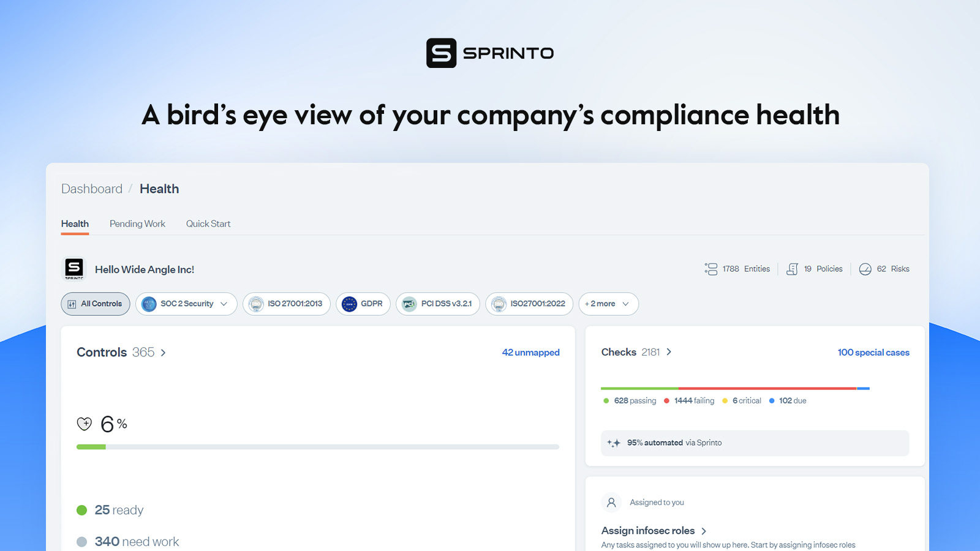Click the Assigned to you person icon
Screen dimensions: 980x551
coord(611,503)
